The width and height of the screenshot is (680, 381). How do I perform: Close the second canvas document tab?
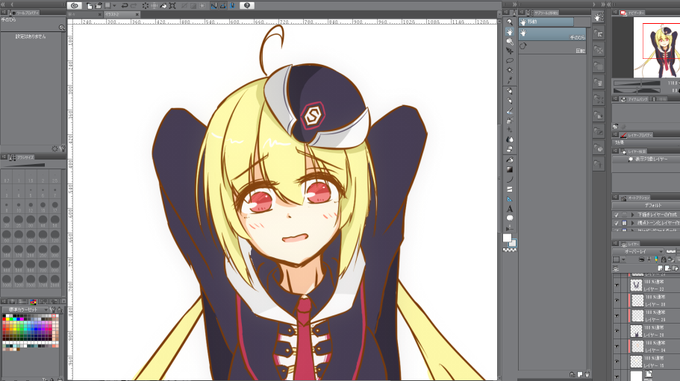tap(137, 14)
